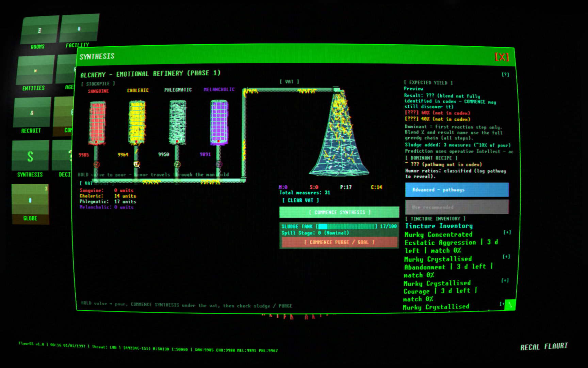
Task: Click the Phlegmatic stock count 9950
Action: [x=164, y=154]
